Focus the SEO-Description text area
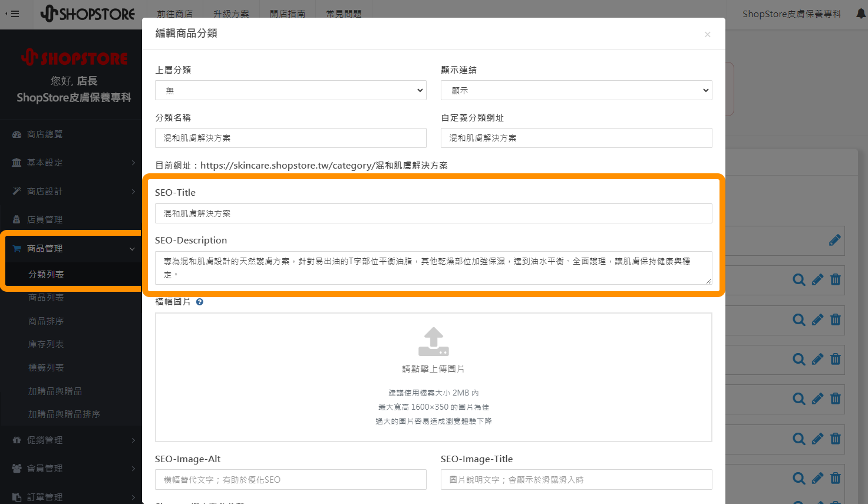 click(434, 268)
